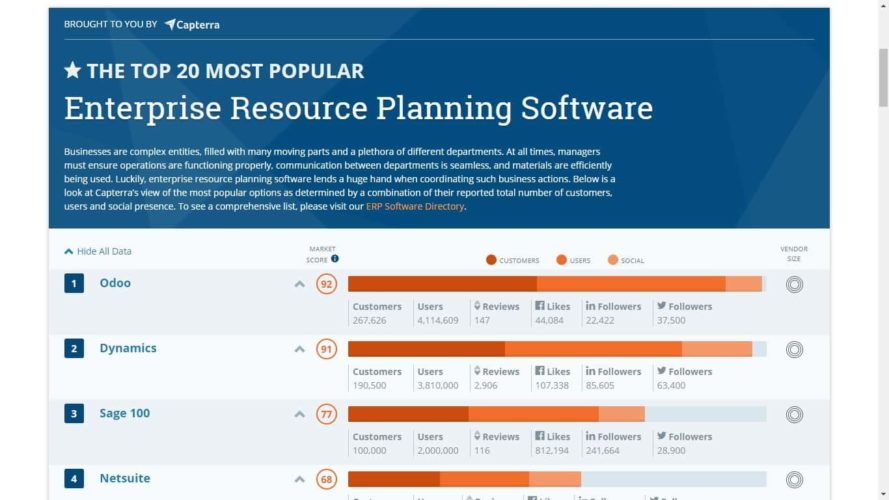Screen dimensions: 889x500
Task: Click Sage 100's vendor size icon
Action: pos(794,414)
